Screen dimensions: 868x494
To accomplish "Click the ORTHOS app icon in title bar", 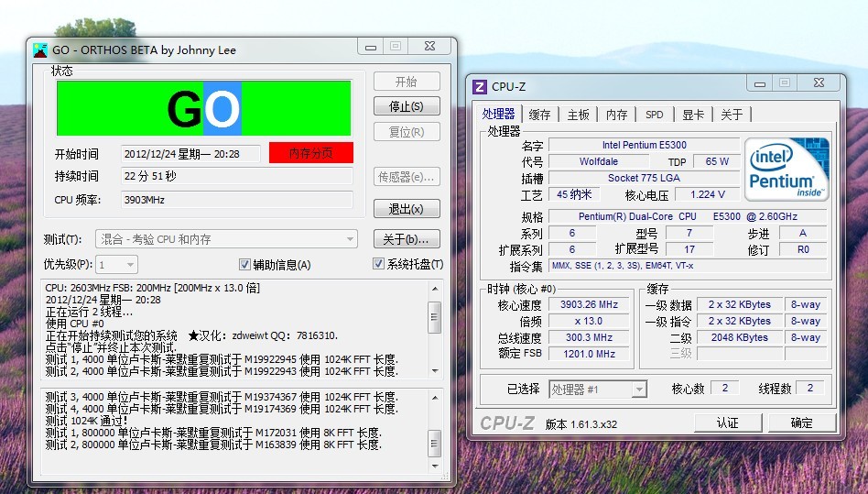I will click(40, 50).
